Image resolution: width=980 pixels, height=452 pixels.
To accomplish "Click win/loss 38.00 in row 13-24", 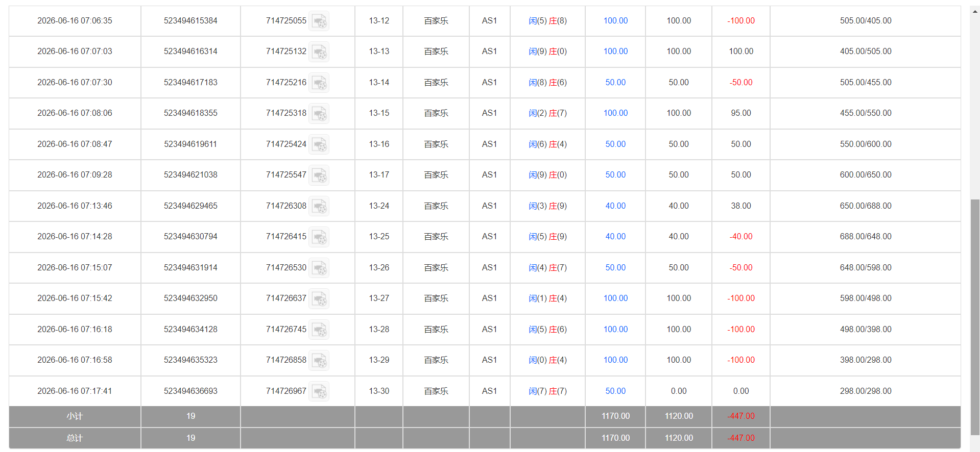I will click(741, 206).
